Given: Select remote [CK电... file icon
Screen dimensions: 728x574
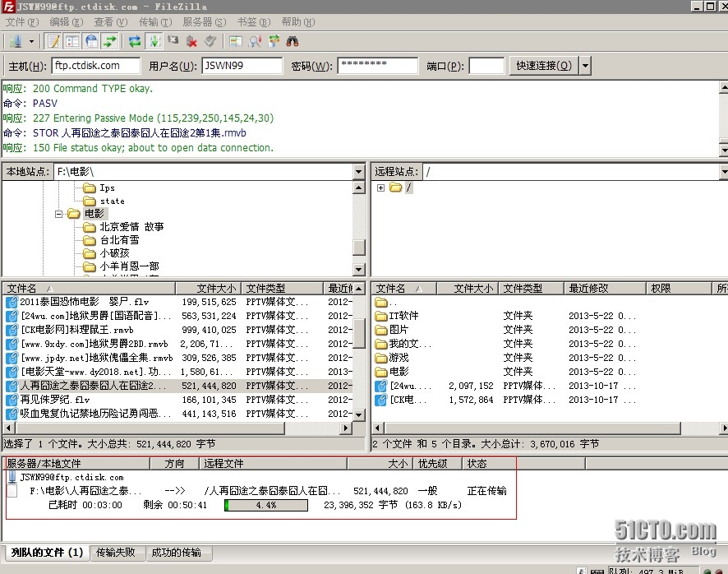Looking at the screenshot, I should tap(381, 400).
